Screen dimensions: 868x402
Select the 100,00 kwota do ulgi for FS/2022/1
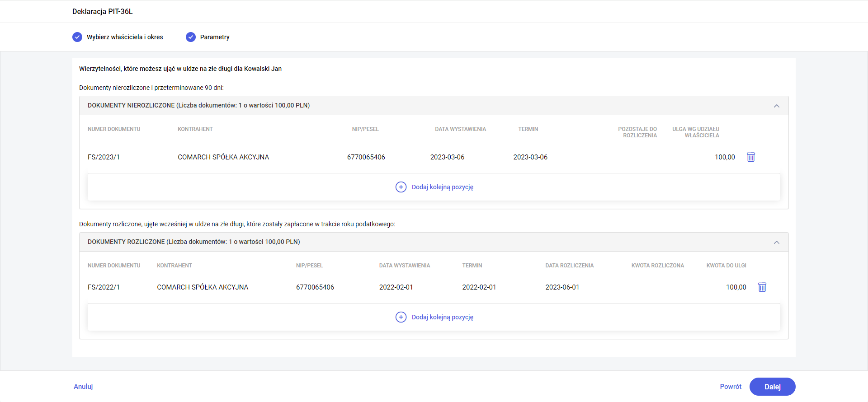tap(736, 287)
